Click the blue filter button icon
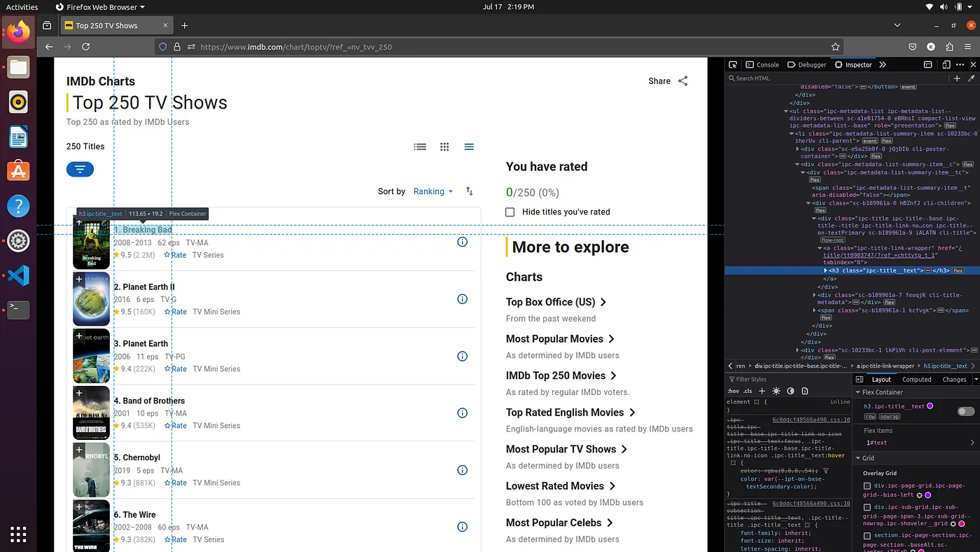Screen dimensions: 980x552 [80, 170]
